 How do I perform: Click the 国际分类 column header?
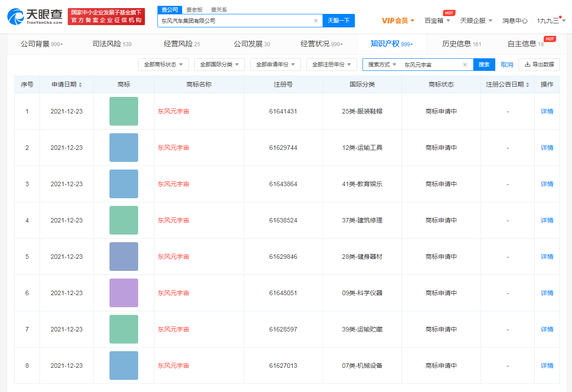tap(362, 84)
